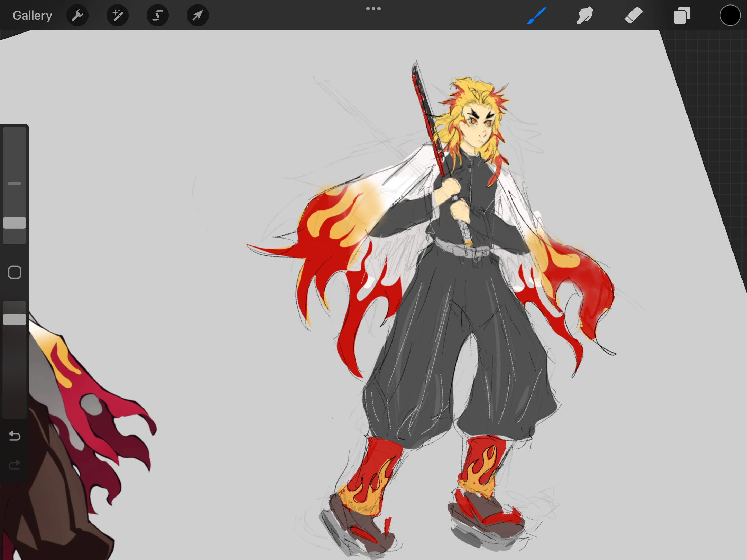Tap the Undo arrow
Screen dimensions: 747x560
[15, 436]
